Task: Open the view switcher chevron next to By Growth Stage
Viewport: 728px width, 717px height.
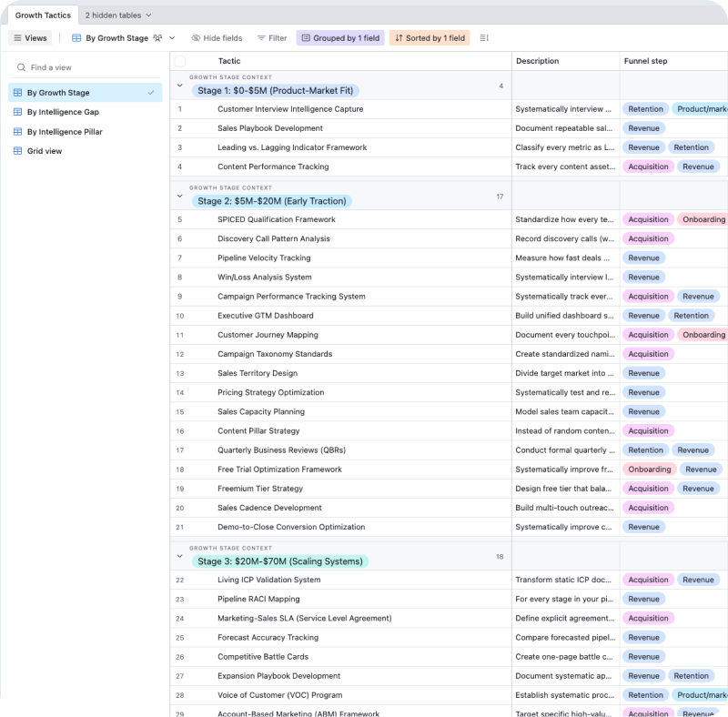Action: click(x=172, y=38)
